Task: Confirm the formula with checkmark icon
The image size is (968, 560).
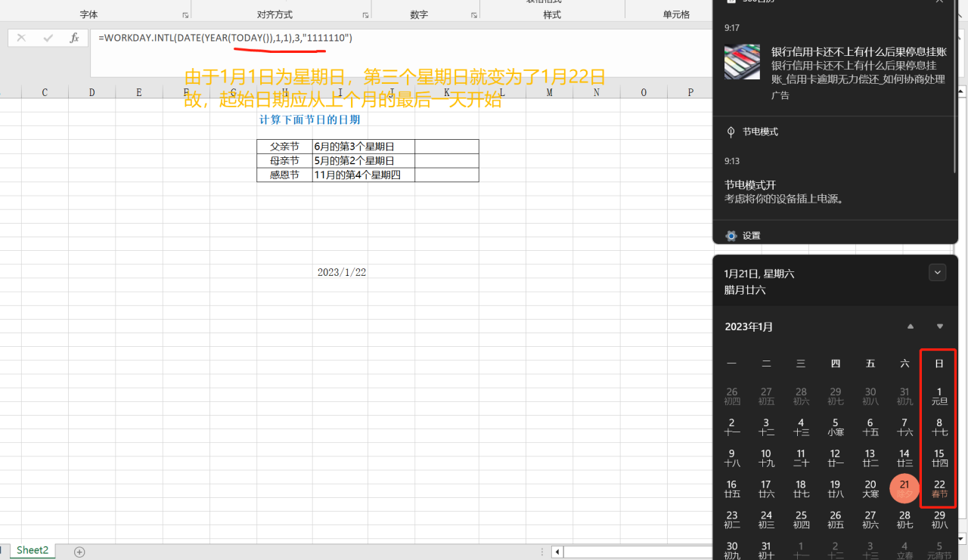Action: [x=48, y=38]
